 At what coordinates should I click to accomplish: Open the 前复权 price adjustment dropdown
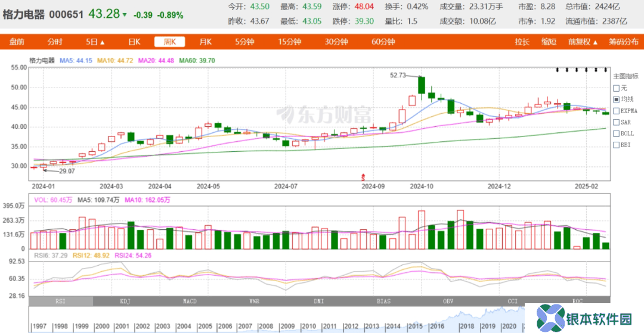point(583,42)
